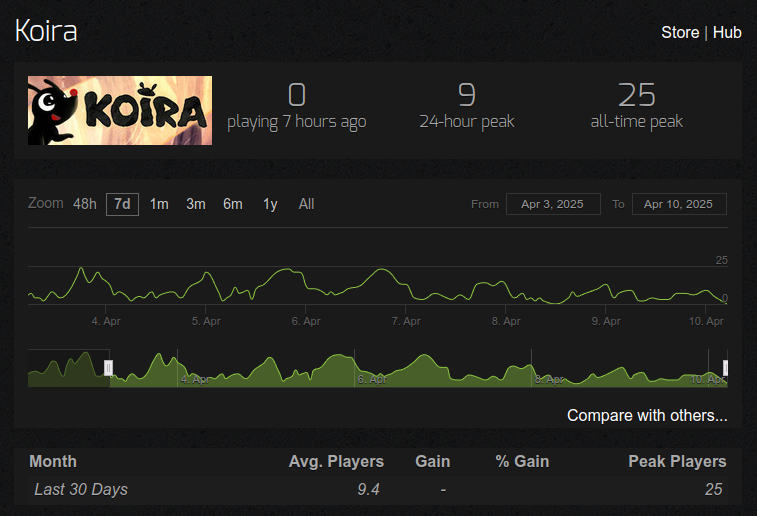757x516 pixels.
Task: Edit the To date field Apr 10, 2025
Action: click(679, 204)
